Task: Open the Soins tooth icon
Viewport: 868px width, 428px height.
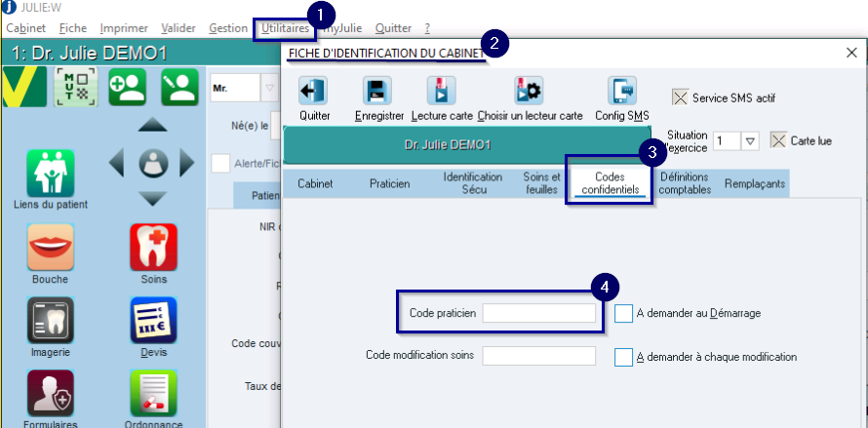Action: pyautogui.click(x=153, y=247)
